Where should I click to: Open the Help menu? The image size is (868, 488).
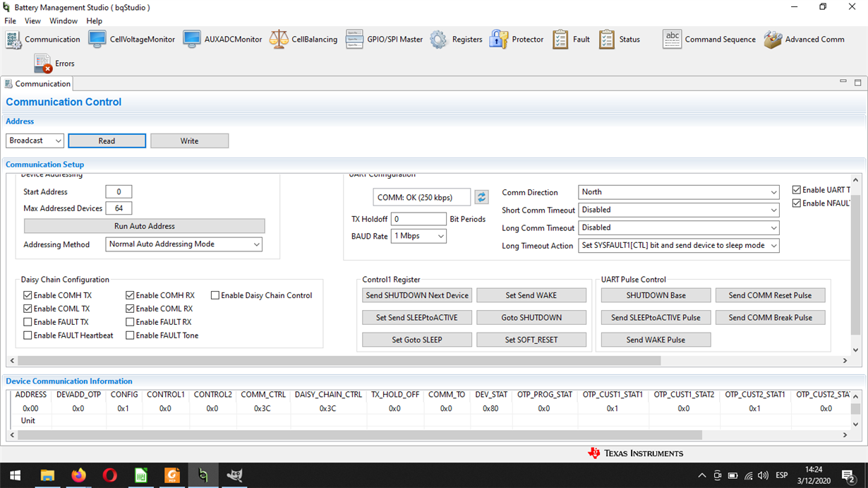click(x=94, y=21)
